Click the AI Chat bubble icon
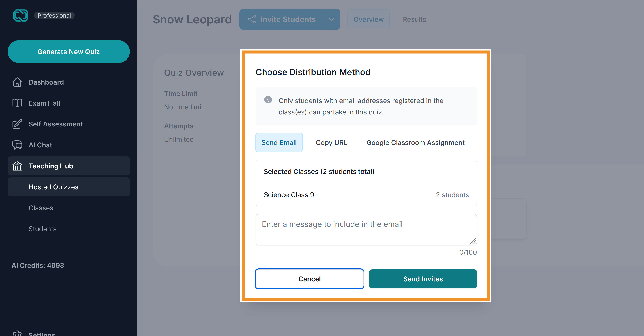 pos(17,145)
